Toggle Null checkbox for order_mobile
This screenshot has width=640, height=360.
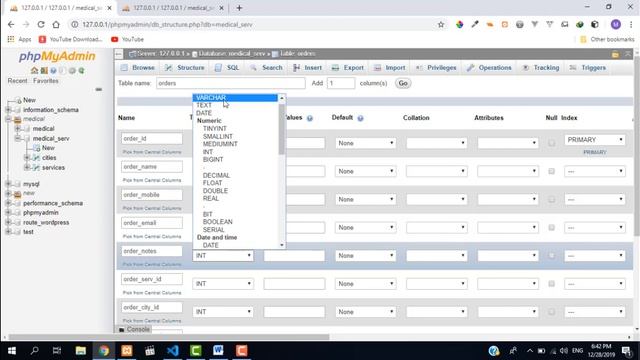pos(551,199)
